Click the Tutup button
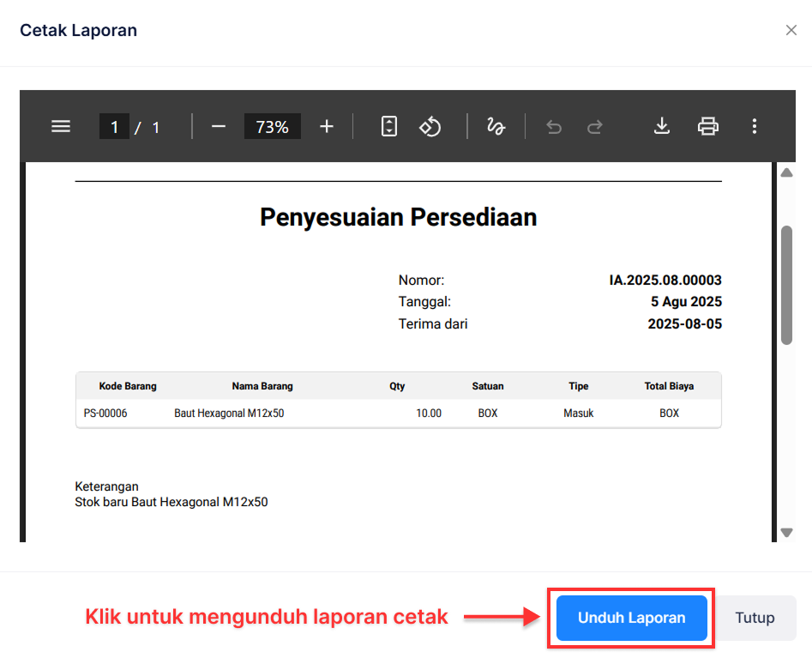Image resolution: width=812 pixels, height=658 pixels. pyautogui.click(x=755, y=618)
